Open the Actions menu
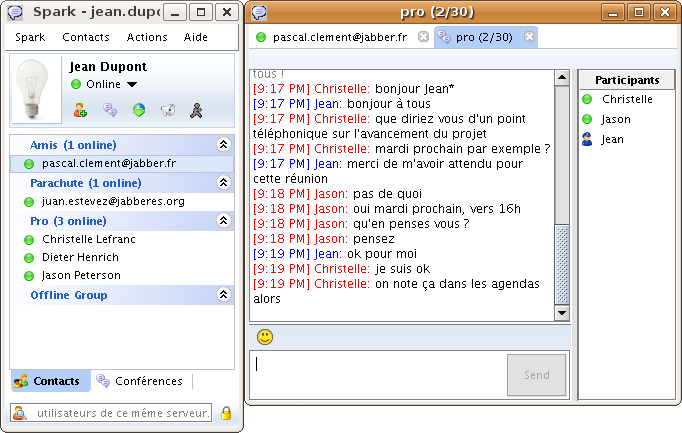 pyautogui.click(x=147, y=37)
